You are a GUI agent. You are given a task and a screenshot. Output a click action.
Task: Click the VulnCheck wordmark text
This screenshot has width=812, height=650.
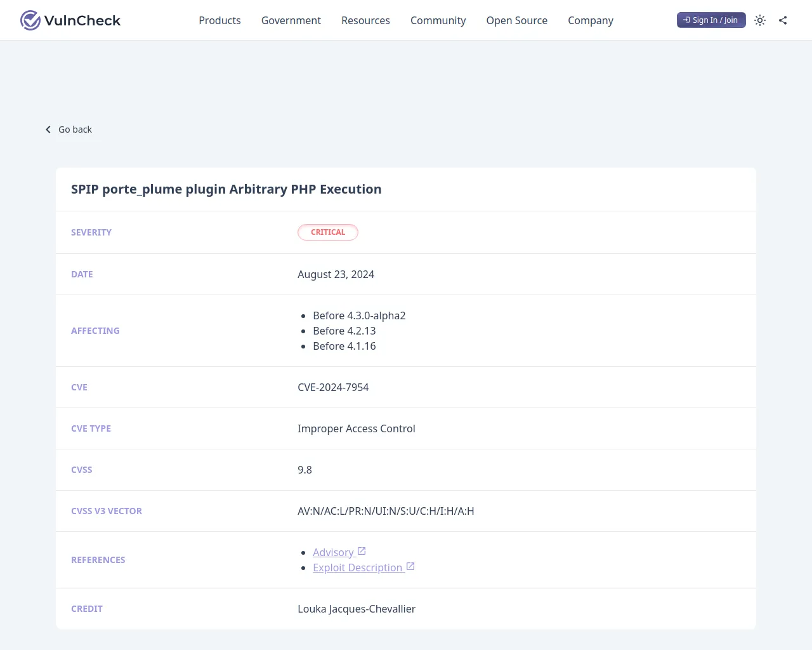click(x=82, y=20)
